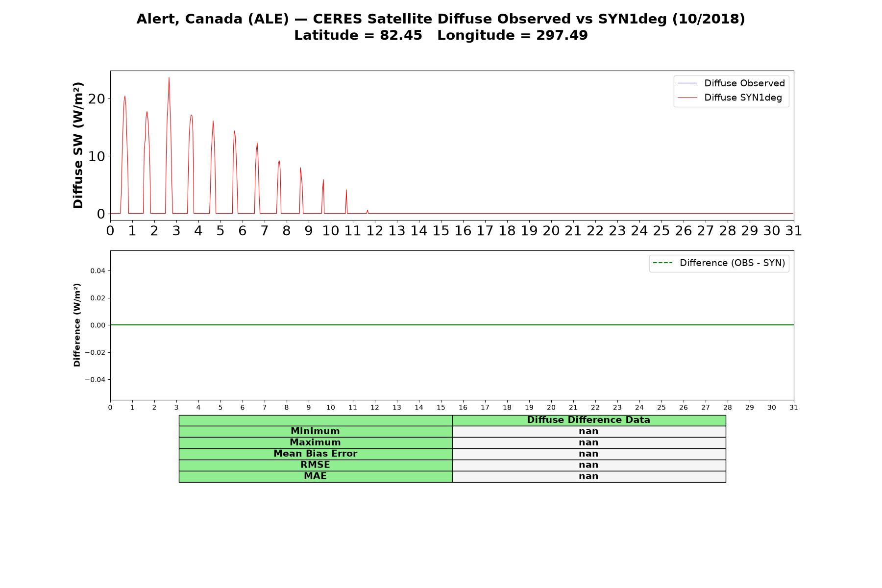Click the Maximum nan value cell
Viewport: 882px width, 588px height.
pyautogui.click(x=589, y=442)
